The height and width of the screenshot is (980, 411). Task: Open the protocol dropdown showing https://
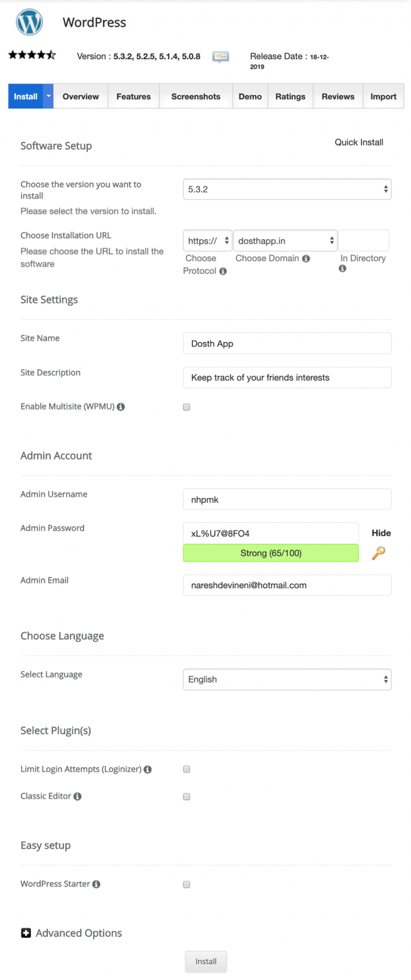(207, 241)
